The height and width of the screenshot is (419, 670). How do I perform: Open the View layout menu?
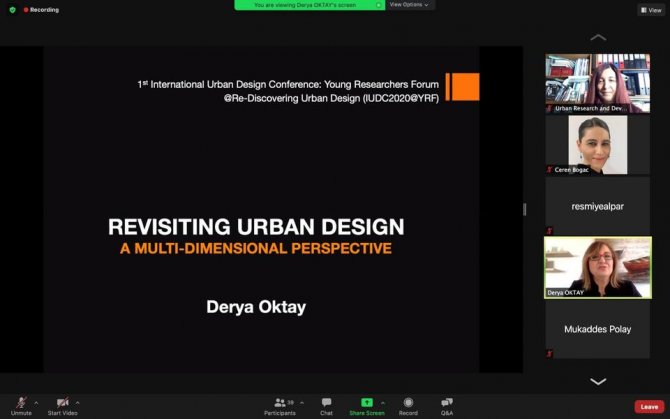pos(650,10)
